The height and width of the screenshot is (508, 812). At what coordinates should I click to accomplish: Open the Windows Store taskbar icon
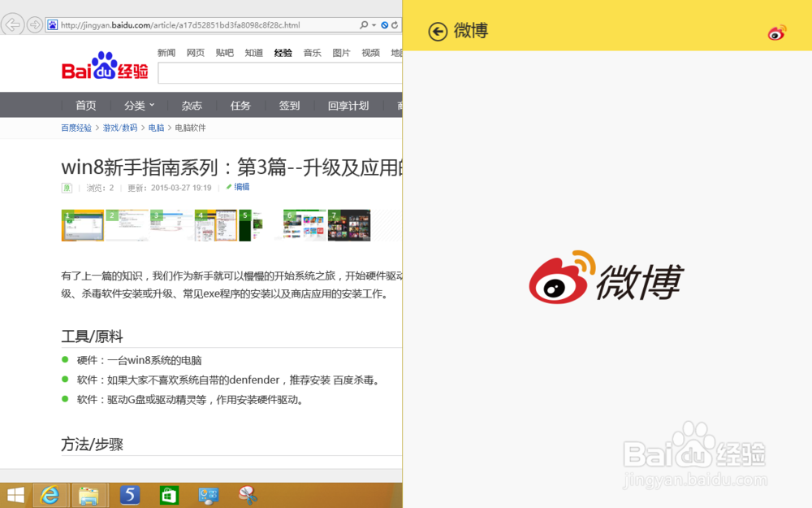(170, 496)
